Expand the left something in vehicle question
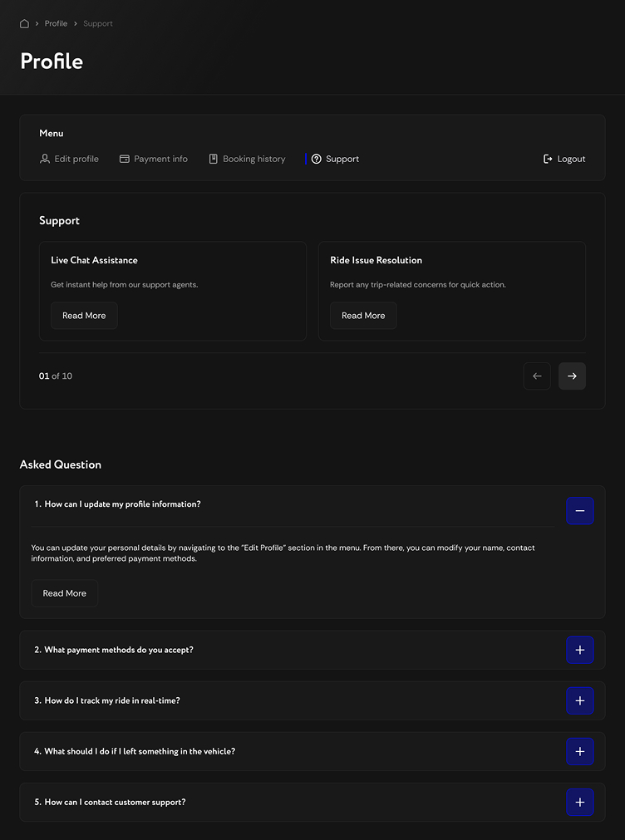Image resolution: width=625 pixels, height=840 pixels. (580, 751)
